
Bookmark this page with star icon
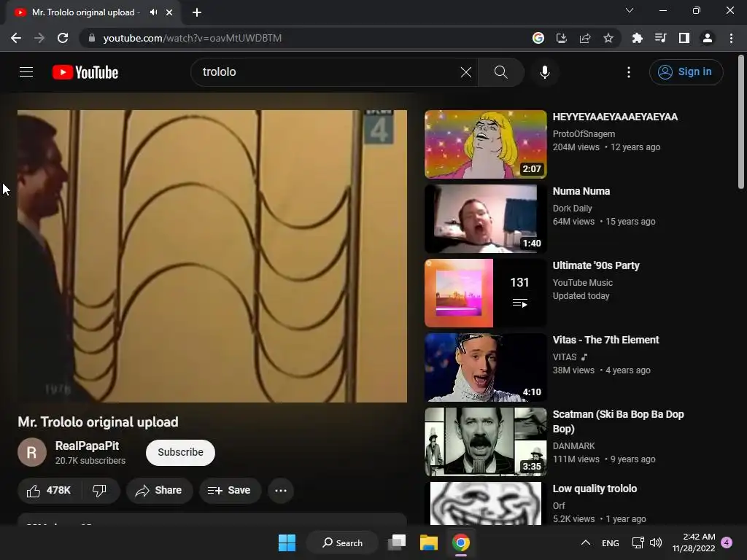point(608,38)
